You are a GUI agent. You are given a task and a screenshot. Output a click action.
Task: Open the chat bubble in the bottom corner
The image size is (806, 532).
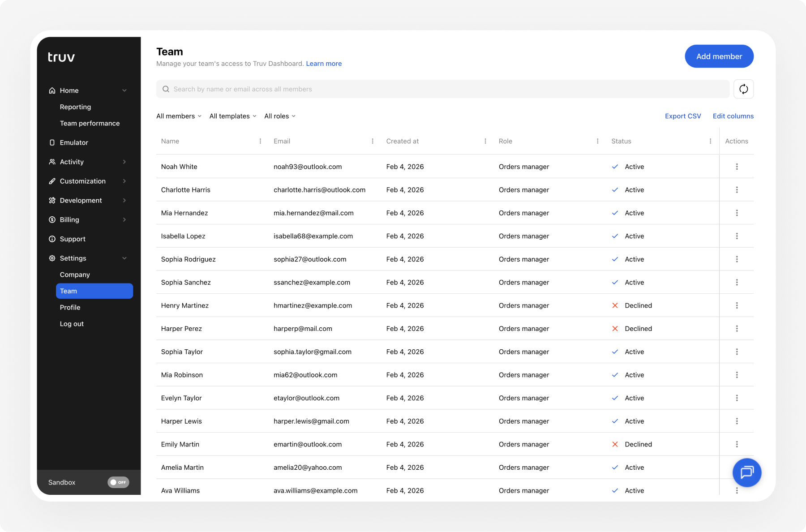coord(746,472)
